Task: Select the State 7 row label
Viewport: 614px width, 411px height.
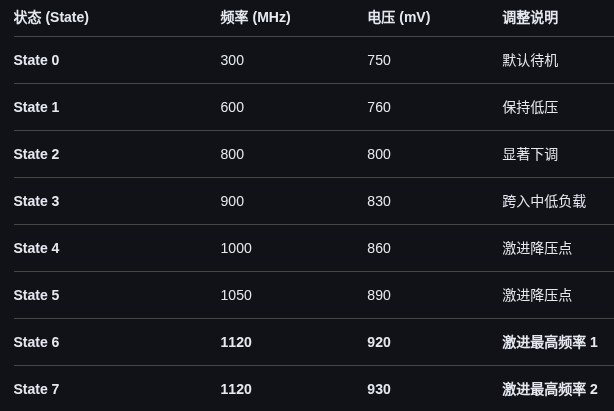Action: (36, 389)
